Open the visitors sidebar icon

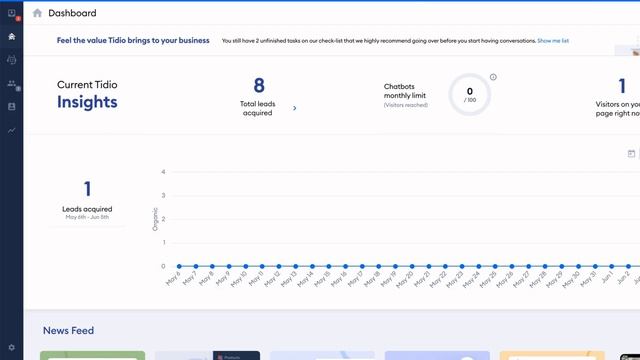pos(12,83)
